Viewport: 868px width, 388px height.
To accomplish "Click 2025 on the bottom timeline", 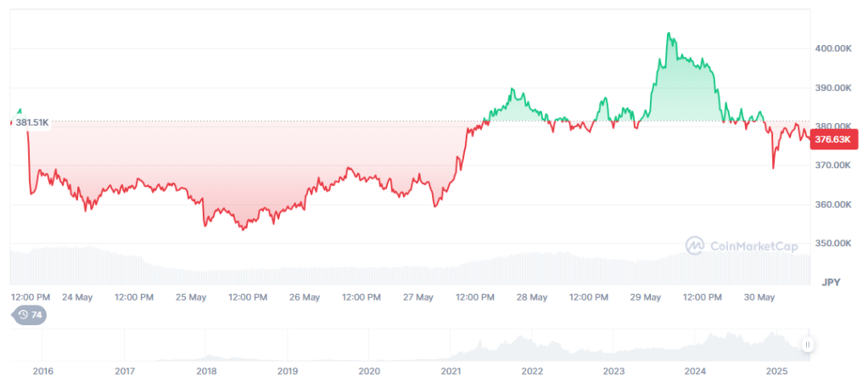I will click(x=777, y=371).
